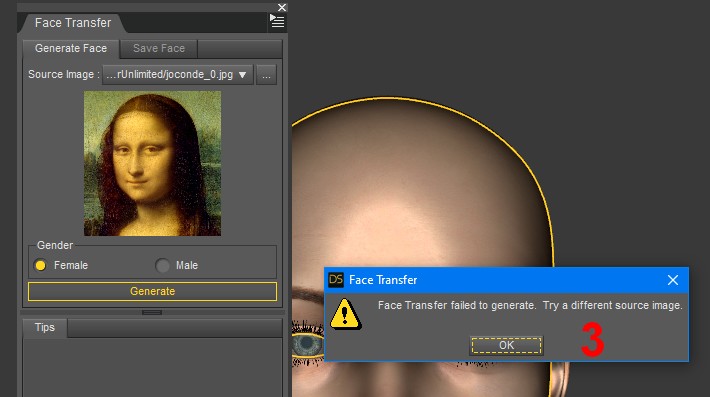Screen dimensions: 710x397
Task: Click the splitter handle above Tips panel
Action: click(x=152, y=312)
